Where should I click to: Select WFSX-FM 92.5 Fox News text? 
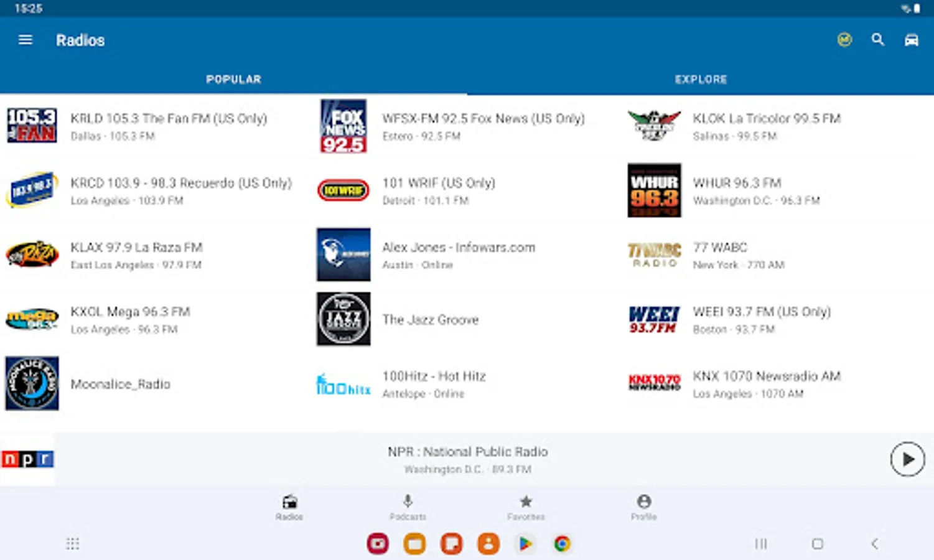[483, 118]
